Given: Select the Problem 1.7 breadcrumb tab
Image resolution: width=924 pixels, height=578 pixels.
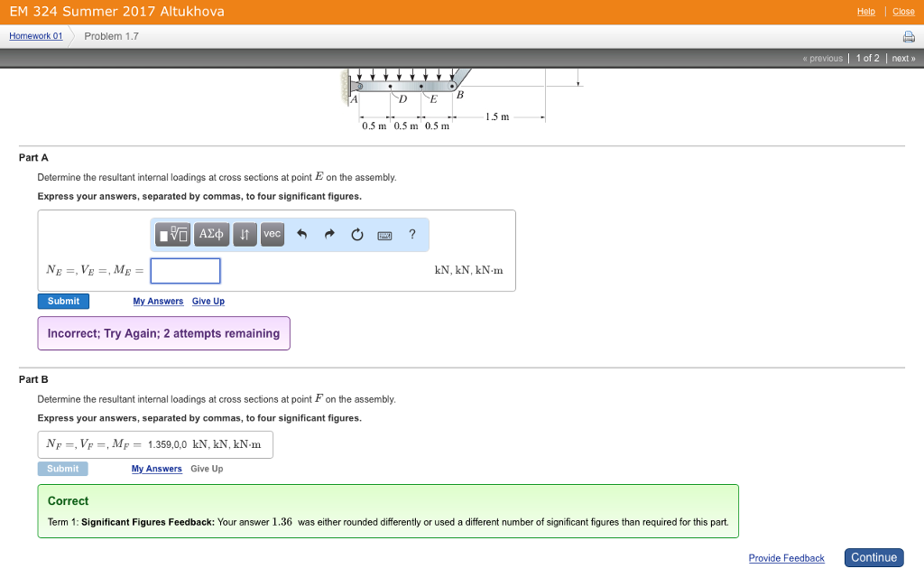Looking at the screenshot, I should (x=111, y=36).
